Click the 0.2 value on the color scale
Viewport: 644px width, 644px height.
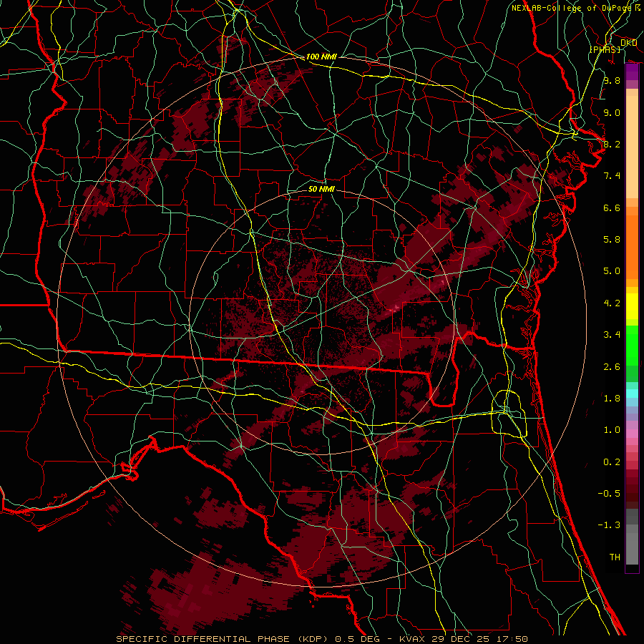tap(612, 462)
